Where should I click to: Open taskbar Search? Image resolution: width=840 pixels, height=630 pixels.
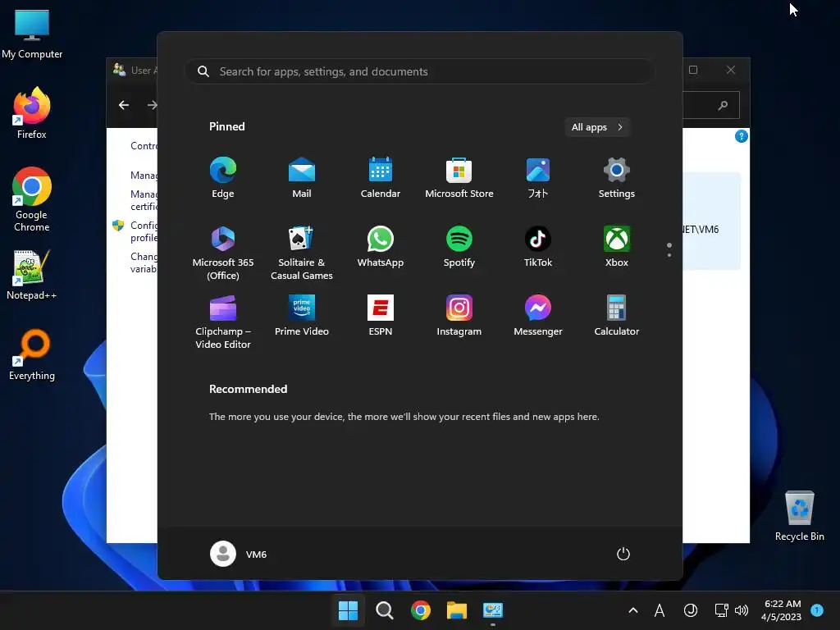[384, 610]
